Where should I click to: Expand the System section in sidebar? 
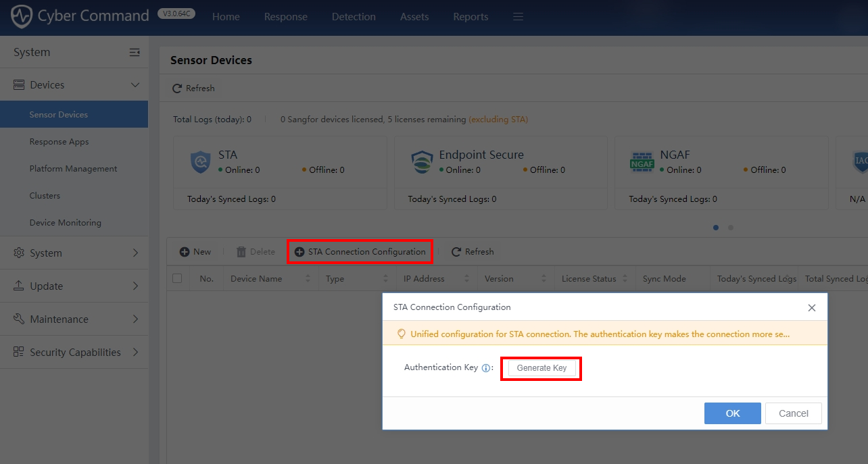[x=135, y=253]
